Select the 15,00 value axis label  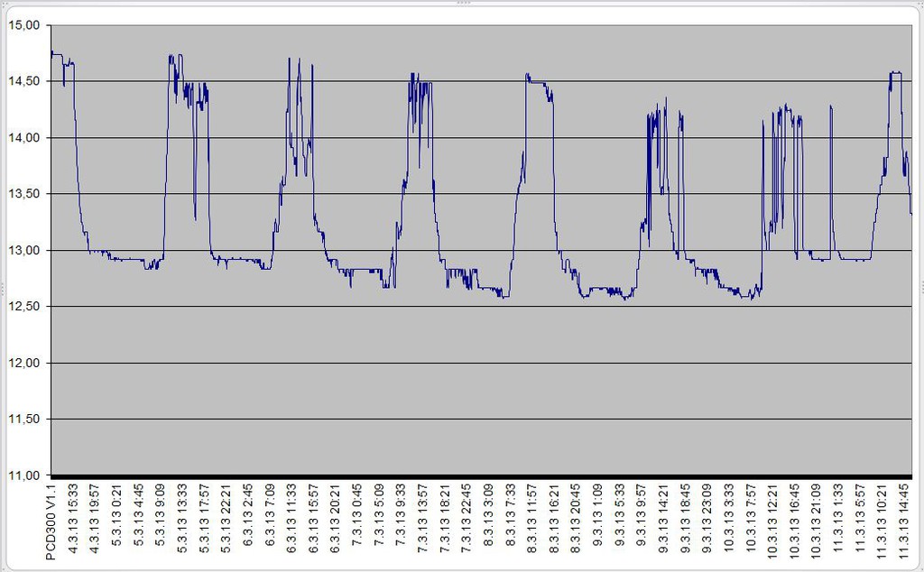pyautogui.click(x=24, y=25)
